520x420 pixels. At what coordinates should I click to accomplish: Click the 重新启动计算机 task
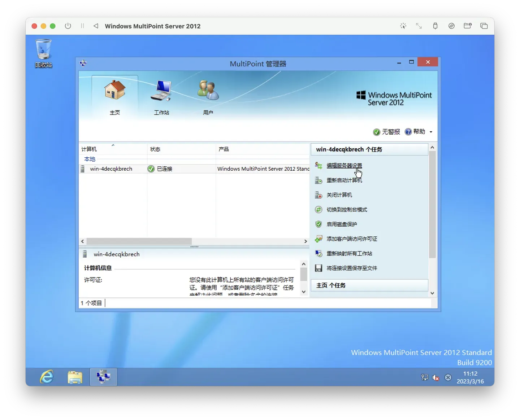(x=344, y=180)
